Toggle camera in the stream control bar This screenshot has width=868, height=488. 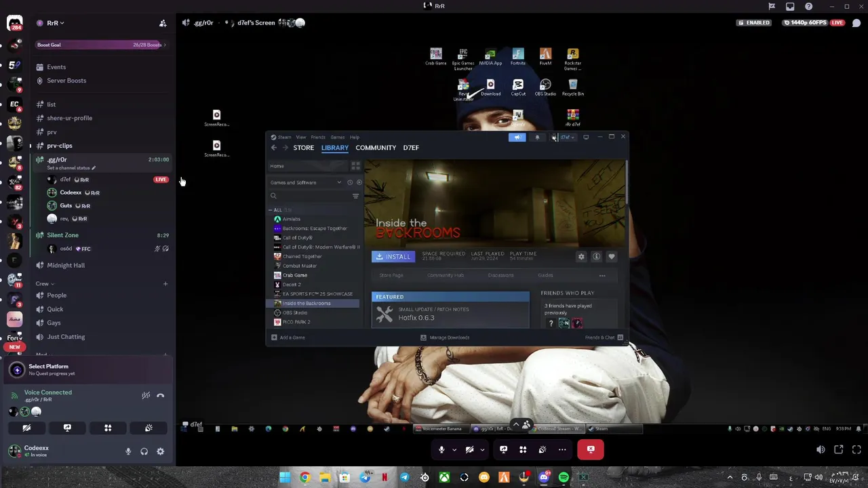pos(469,449)
